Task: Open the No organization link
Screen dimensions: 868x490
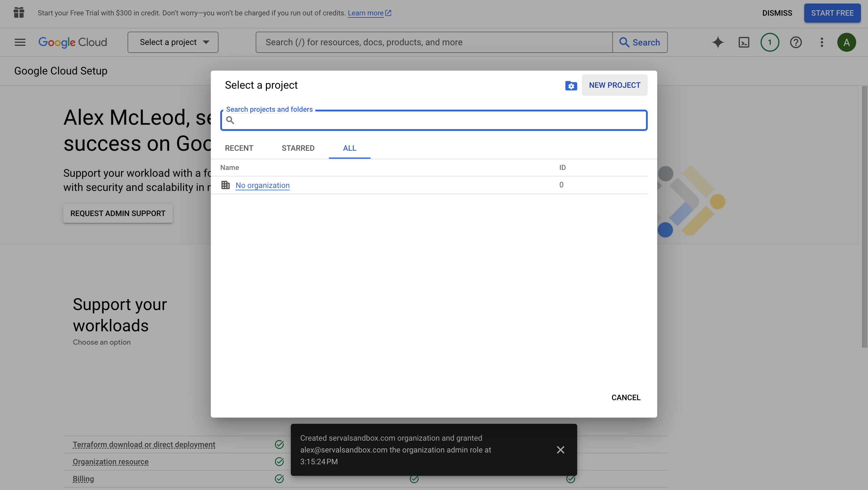Action: pyautogui.click(x=262, y=185)
